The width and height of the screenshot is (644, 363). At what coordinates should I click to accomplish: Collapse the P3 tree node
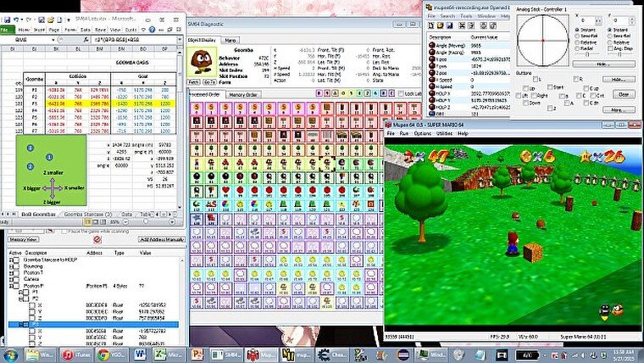21,324
